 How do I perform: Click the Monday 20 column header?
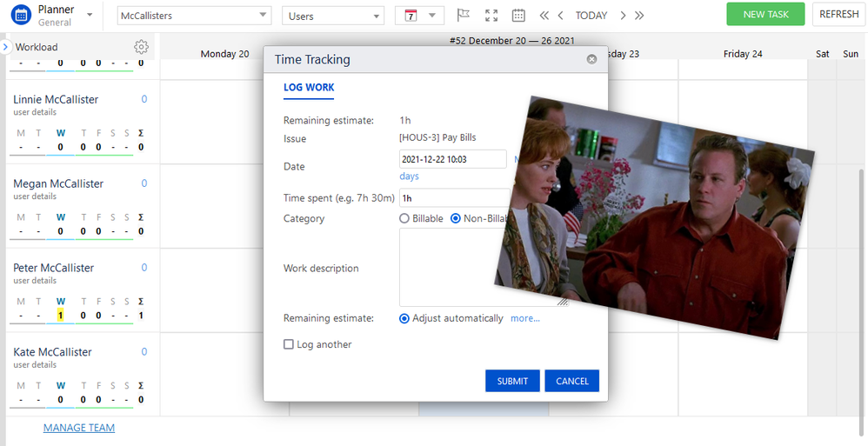(x=224, y=54)
